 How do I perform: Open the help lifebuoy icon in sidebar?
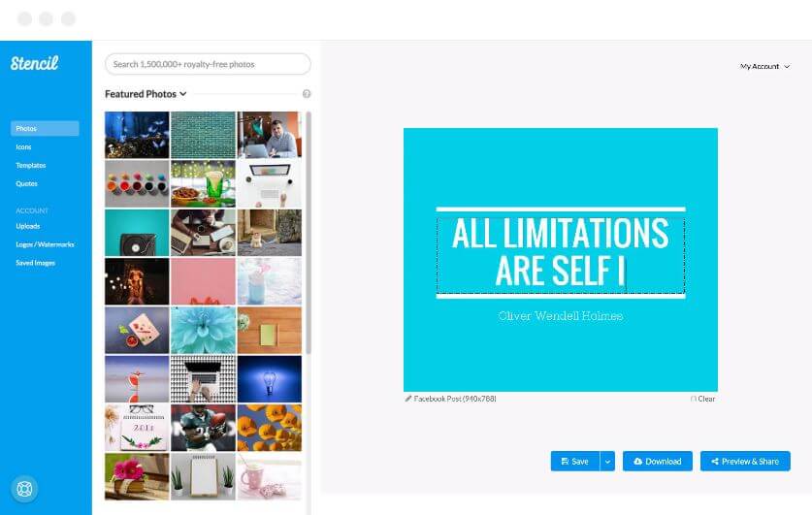tap(24, 489)
